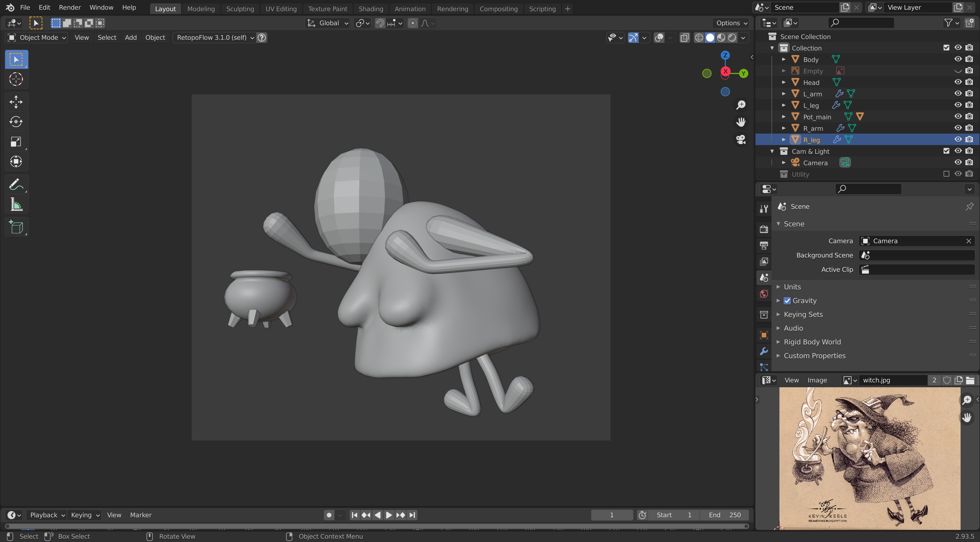Uncheck the Gravity checkbox
The image size is (980, 542).
pyautogui.click(x=787, y=301)
